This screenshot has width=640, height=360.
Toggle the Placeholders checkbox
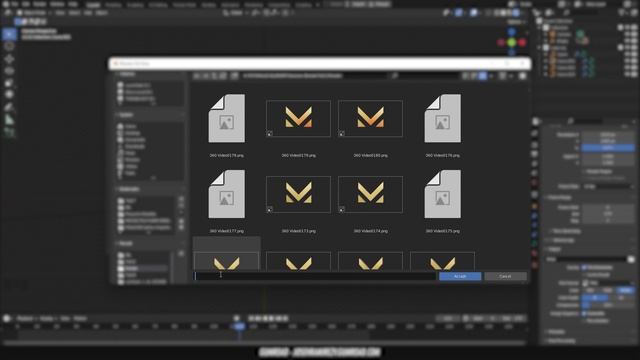pos(584,320)
